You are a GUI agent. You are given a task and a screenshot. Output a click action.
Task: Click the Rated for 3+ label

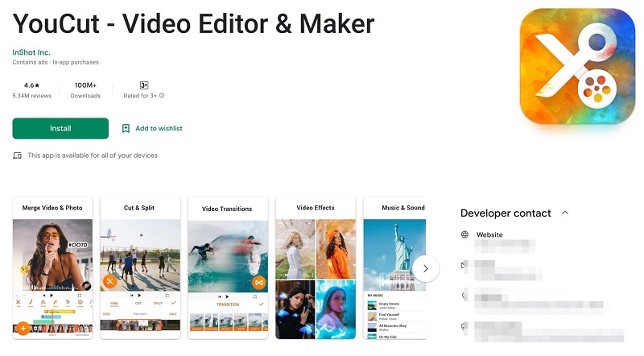140,96
